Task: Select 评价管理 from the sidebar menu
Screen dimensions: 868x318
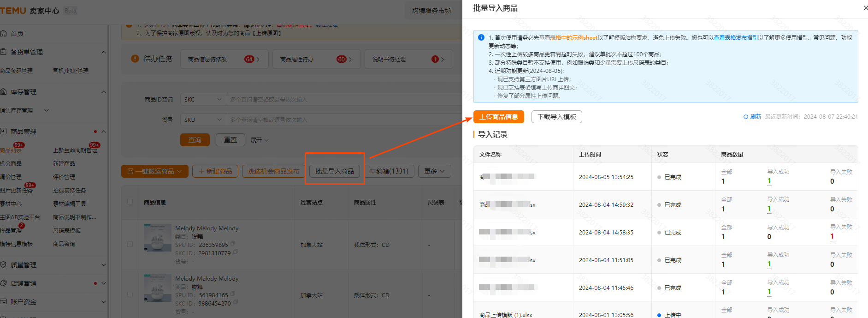Action: (x=64, y=177)
